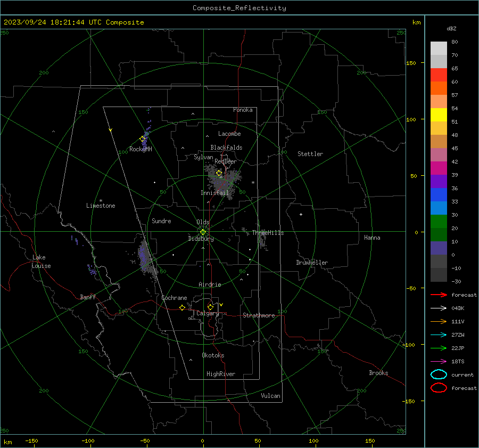Pick the yellow 54 dBZ legend swatch
The image size is (479, 448).
pyautogui.click(x=439, y=115)
